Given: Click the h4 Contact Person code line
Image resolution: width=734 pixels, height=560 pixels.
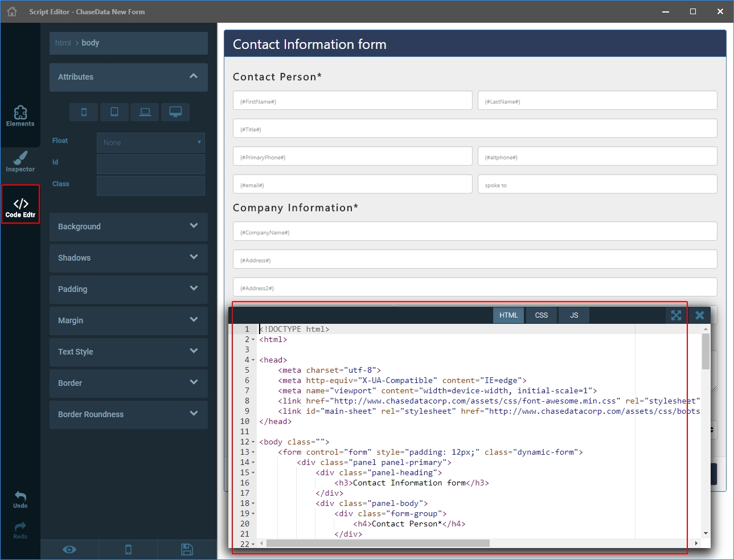Looking at the screenshot, I should tap(409, 524).
